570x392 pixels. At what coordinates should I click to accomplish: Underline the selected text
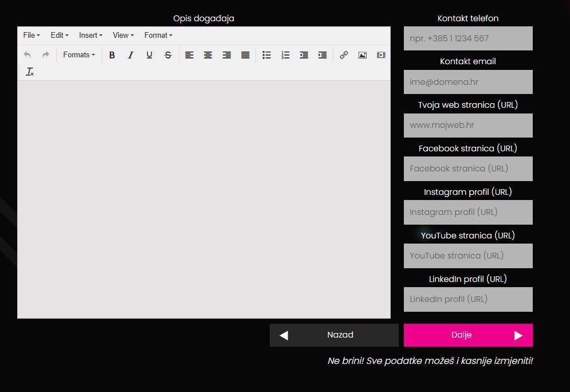149,55
